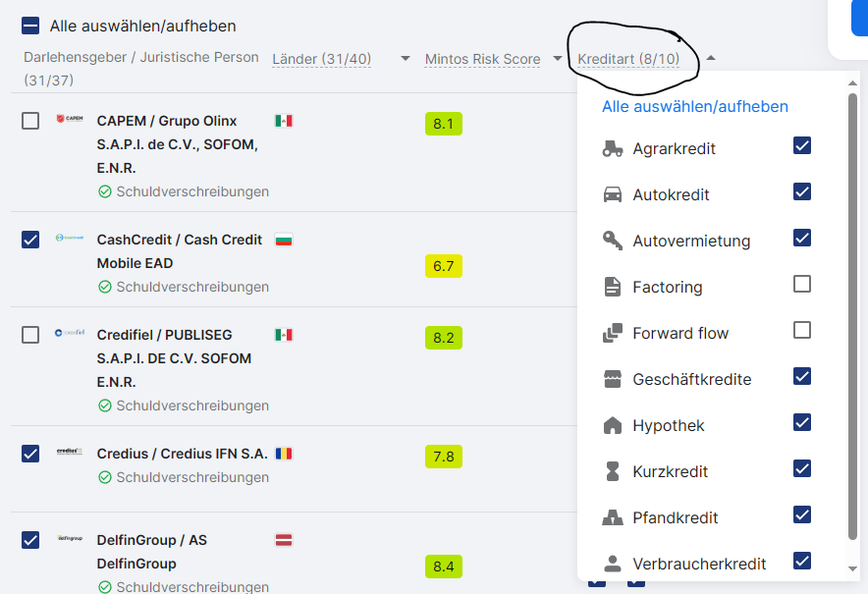The image size is (868, 594).
Task: Click the Forward flow stacked icon
Action: point(613,333)
